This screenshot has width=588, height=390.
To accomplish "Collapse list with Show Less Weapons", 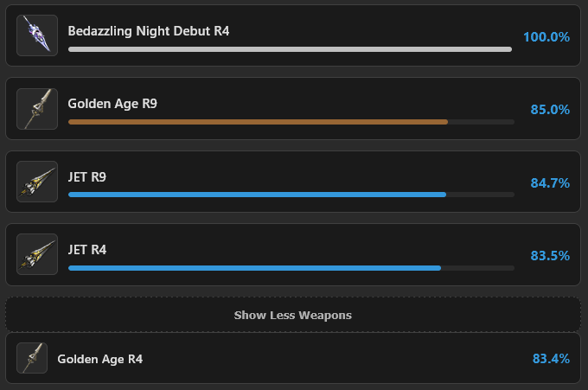I will (293, 315).
